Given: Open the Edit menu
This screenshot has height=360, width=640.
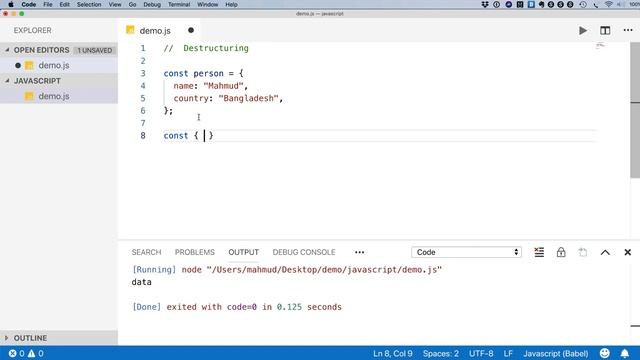Looking at the screenshot, I should (64, 4).
